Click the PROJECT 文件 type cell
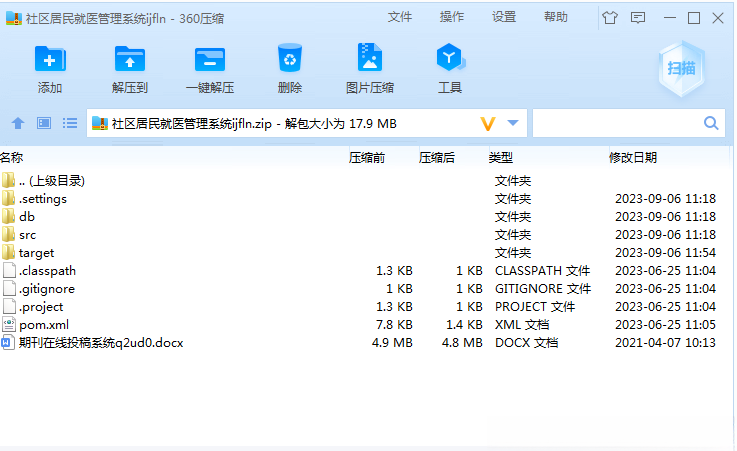 tap(535, 307)
